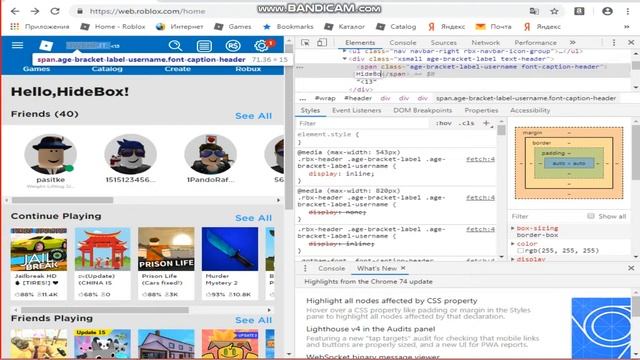Toggle :hov element state button

(443, 123)
